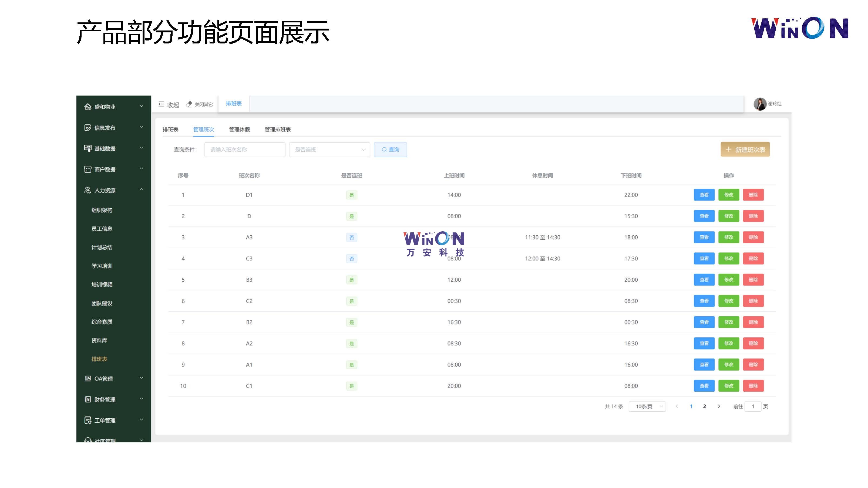The height and width of the screenshot is (488, 868).
Task: Expand the OA管理 menu chevron
Action: click(x=142, y=378)
